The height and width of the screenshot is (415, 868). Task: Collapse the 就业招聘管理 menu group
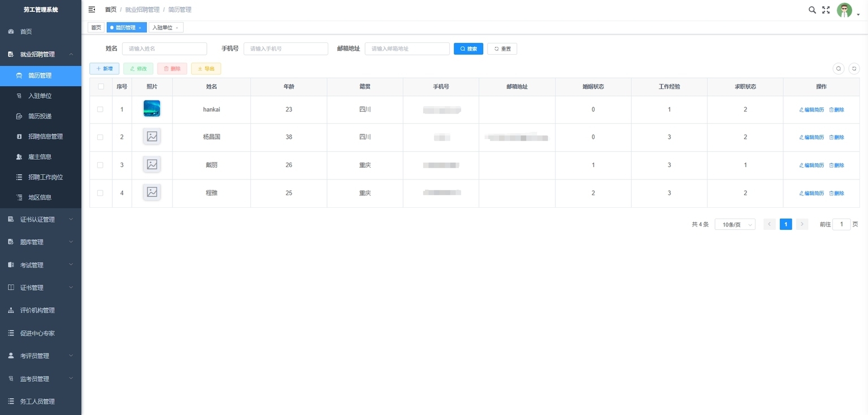point(71,54)
